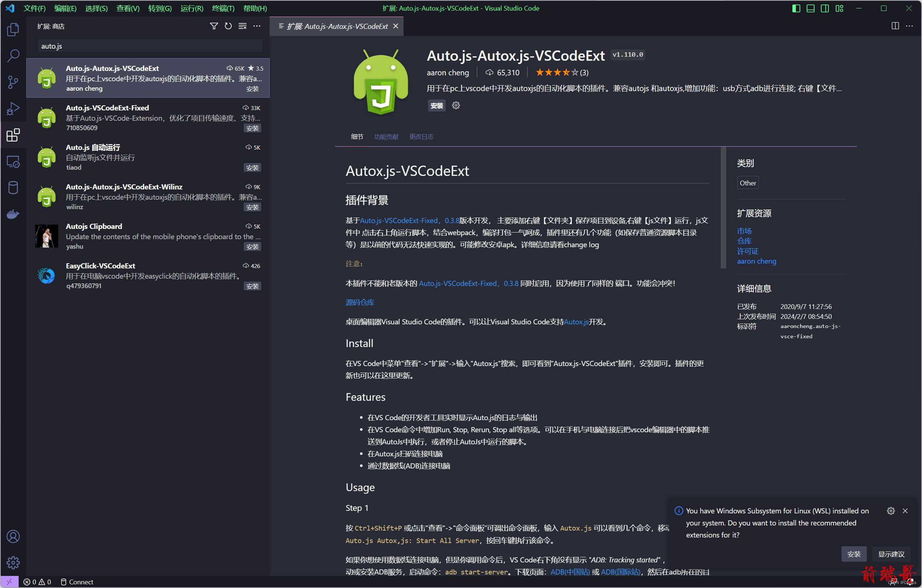This screenshot has width=922, height=588.
Task: Customize layout icon in title bar
Action: (x=839, y=8)
